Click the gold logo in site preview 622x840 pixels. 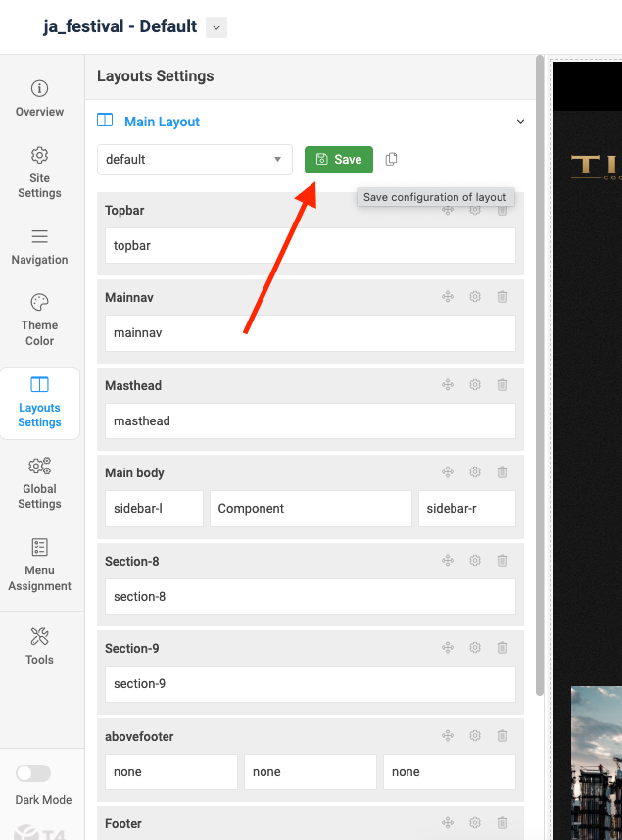point(596,167)
